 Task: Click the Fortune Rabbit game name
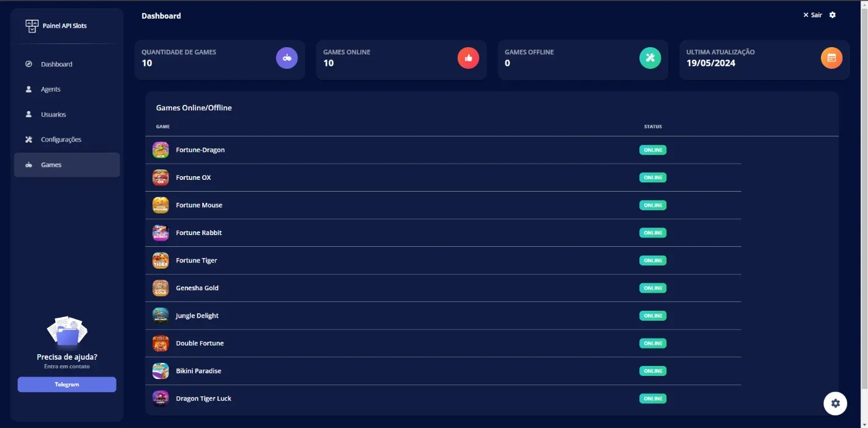point(199,233)
